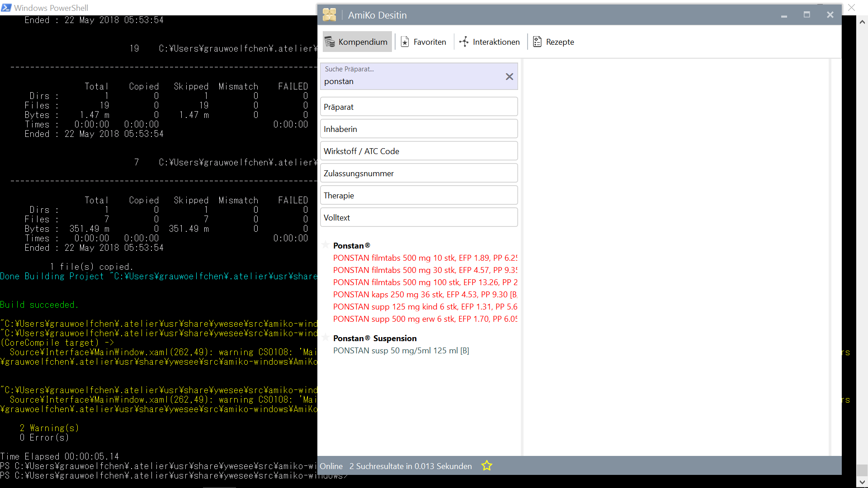Select PONSTAN kaps 250 mg 36 stk
This screenshot has height=488, width=868.
tap(425, 294)
